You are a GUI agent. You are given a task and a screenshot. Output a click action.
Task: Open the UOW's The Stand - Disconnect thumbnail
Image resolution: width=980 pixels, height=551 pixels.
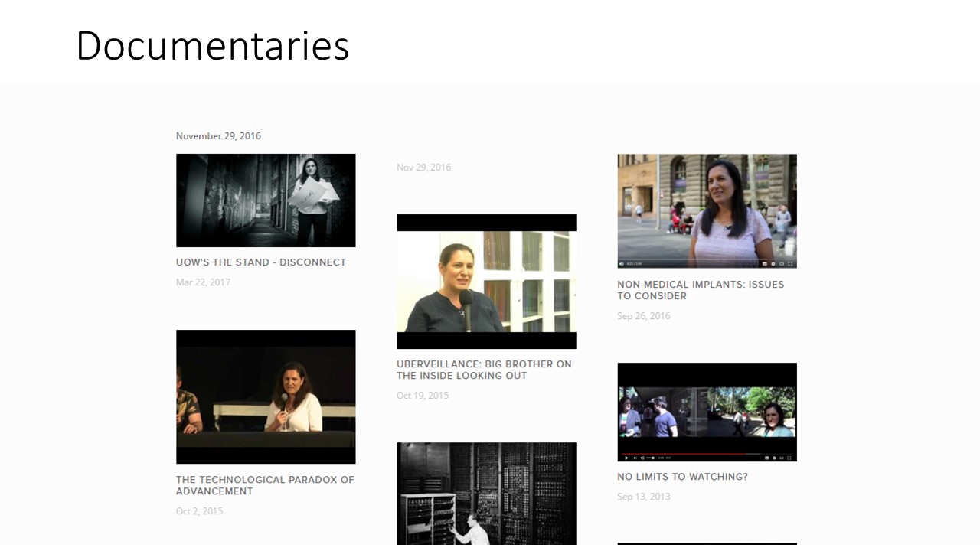coord(266,201)
